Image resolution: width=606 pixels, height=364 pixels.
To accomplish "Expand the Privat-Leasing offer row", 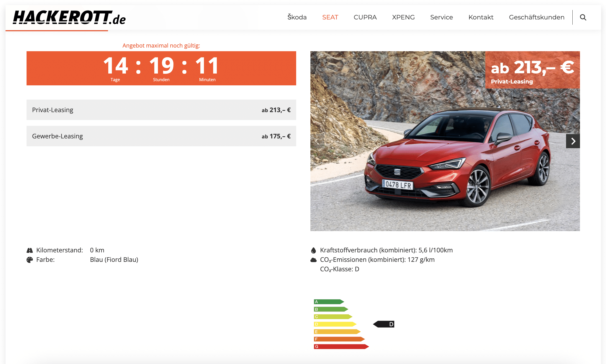I will pos(161,110).
